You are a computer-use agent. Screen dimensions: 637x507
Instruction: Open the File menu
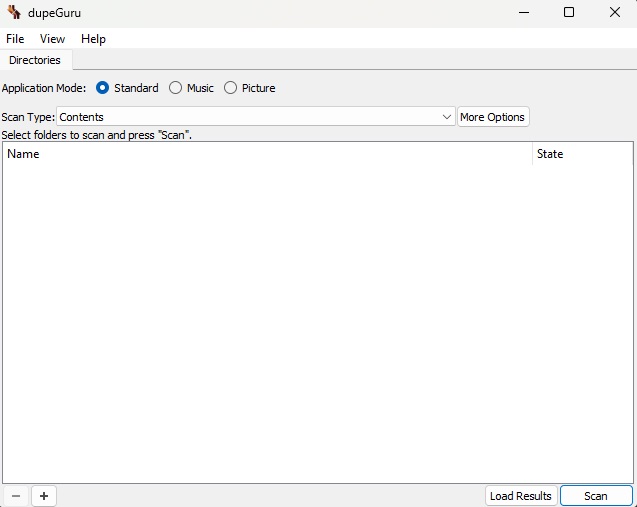point(15,39)
